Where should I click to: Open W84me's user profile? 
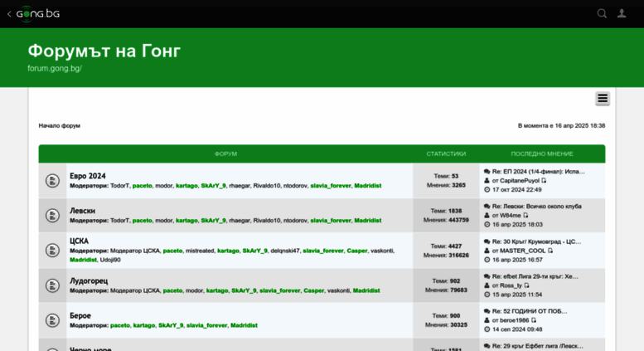click(510, 216)
